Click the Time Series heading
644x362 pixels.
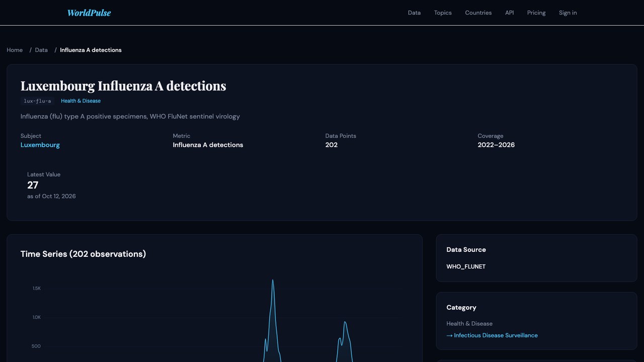tap(83, 254)
